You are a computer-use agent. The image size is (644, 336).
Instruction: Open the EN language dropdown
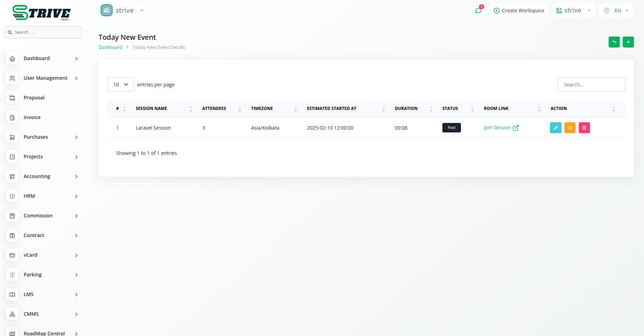click(x=616, y=11)
